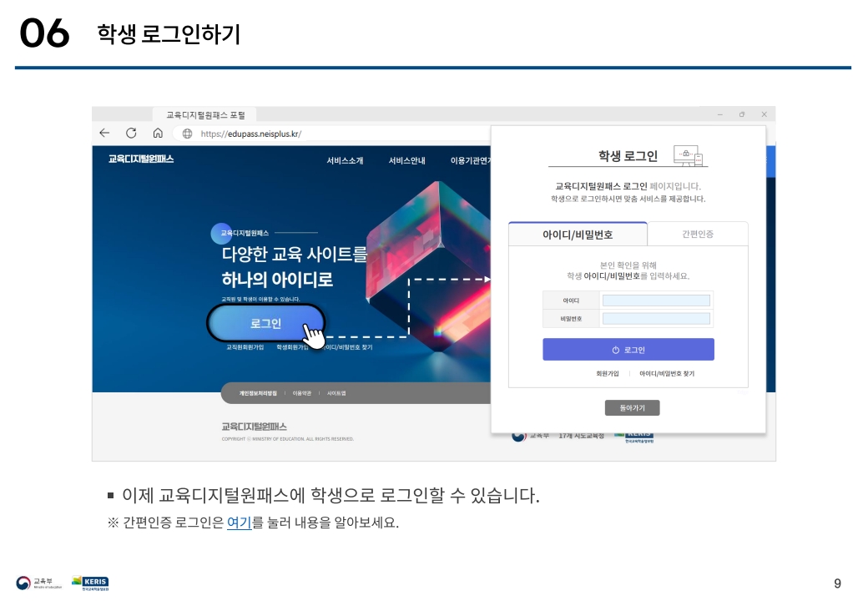The width and height of the screenshot is (868, 601).
Task: Close the browser window
Action: [764, 114]
